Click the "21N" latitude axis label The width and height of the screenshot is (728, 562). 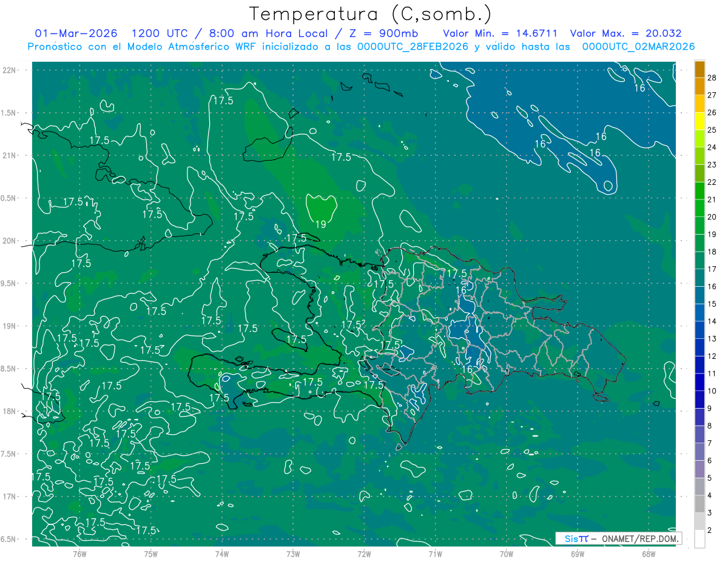(x=10, y=155)
